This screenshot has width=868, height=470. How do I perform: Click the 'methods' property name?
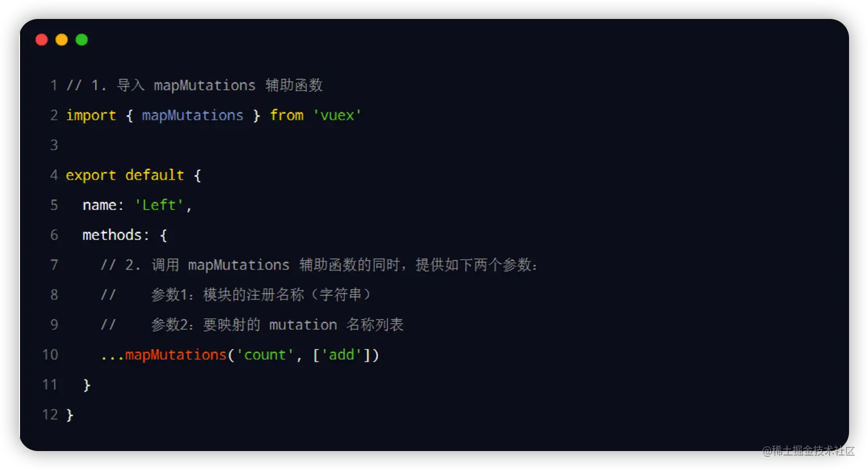[x=112, y=235]
